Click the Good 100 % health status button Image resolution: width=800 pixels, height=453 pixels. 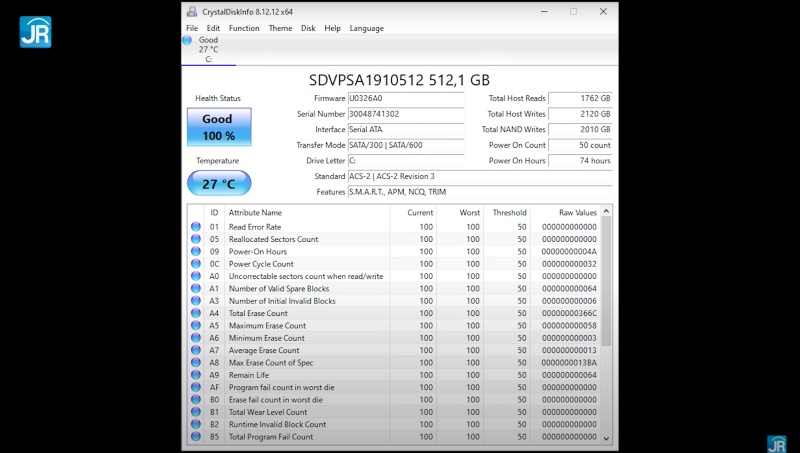coord(219,127)
